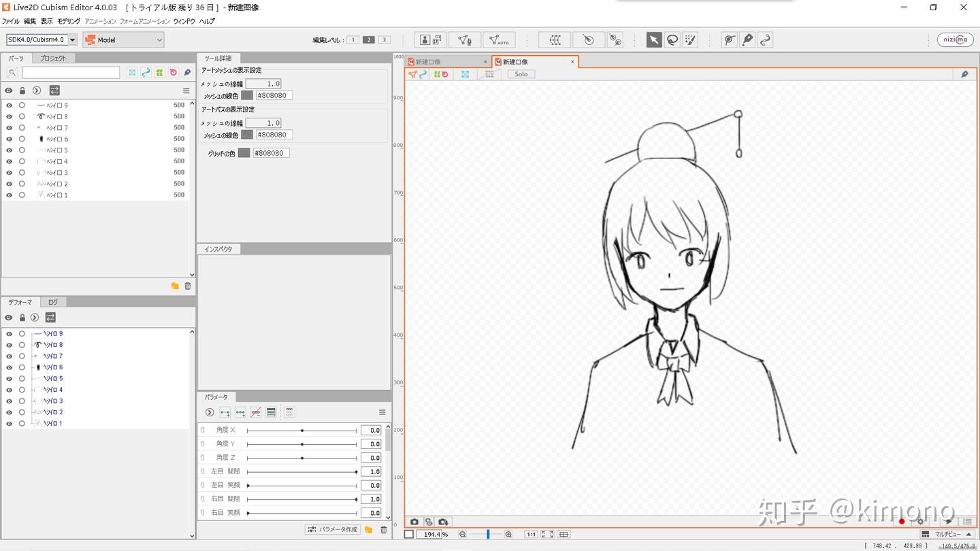Click the グリッドの色 color swatch
The width and height of the screenshot is (980, 551).
[244, 153]
